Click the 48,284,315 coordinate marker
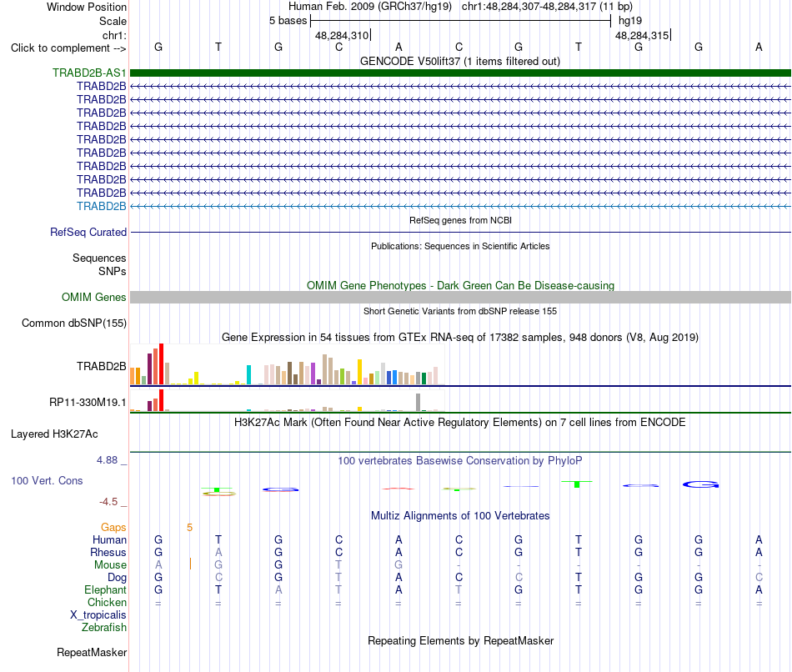This screenshot has height=672, width=792. pos(642,35)
